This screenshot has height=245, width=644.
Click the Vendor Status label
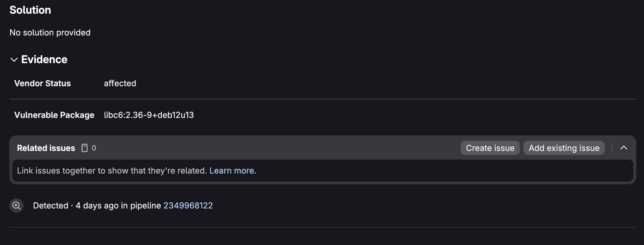pos(42,83)
